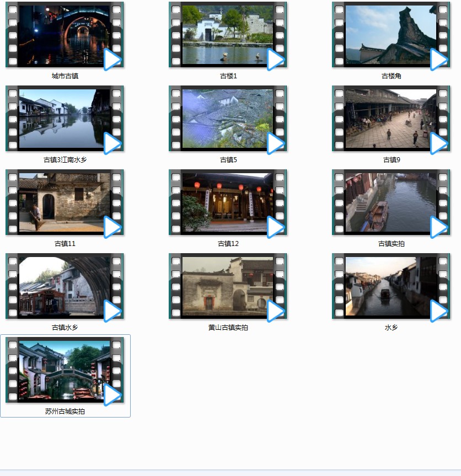This screenshot has height=476, width=461.
Task: Select the 古镇实拍 video thumbnail
Action: 391,202
